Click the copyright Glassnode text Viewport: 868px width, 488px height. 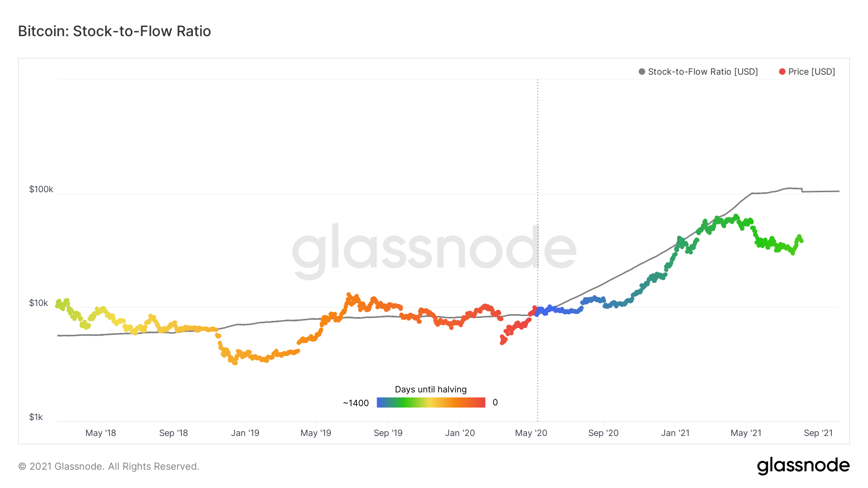[x=108, y=466]
